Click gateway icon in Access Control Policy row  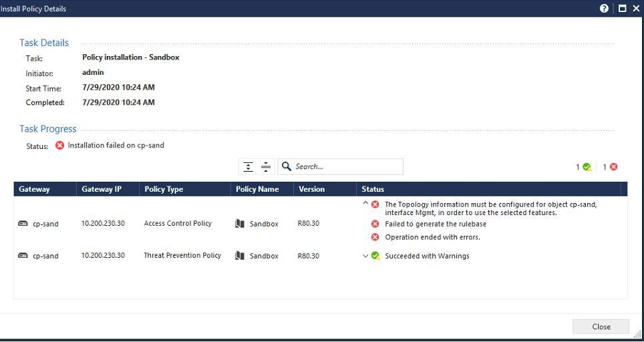pos(23,224)
